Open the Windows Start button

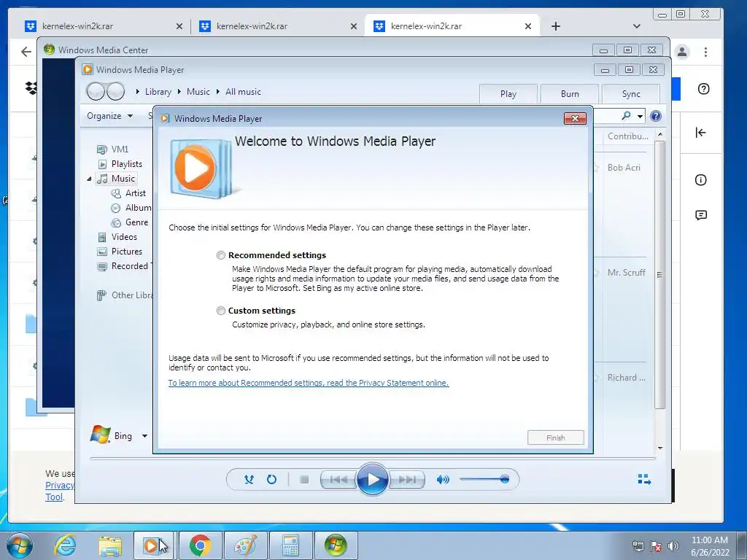pos(20,545)
